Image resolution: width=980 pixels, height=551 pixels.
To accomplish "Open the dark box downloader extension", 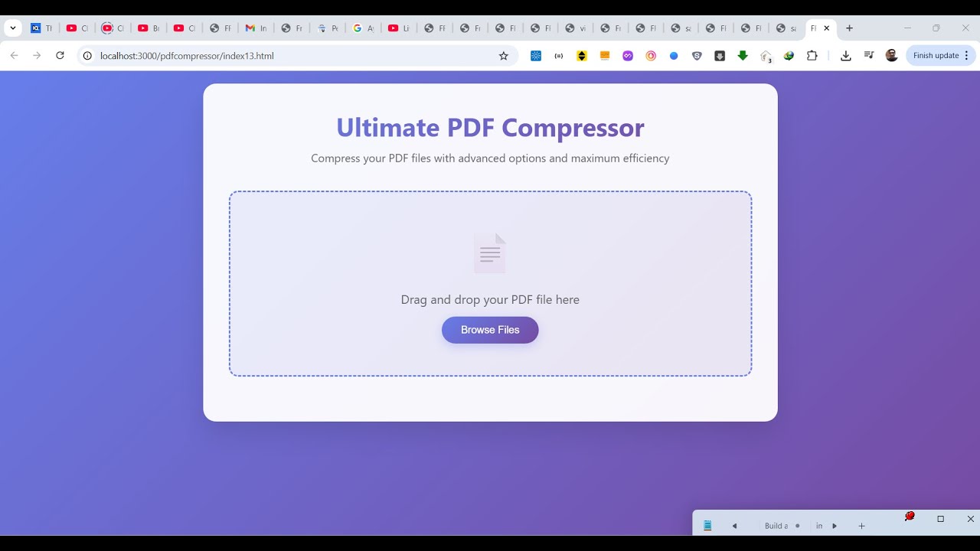I will point(720,56).
